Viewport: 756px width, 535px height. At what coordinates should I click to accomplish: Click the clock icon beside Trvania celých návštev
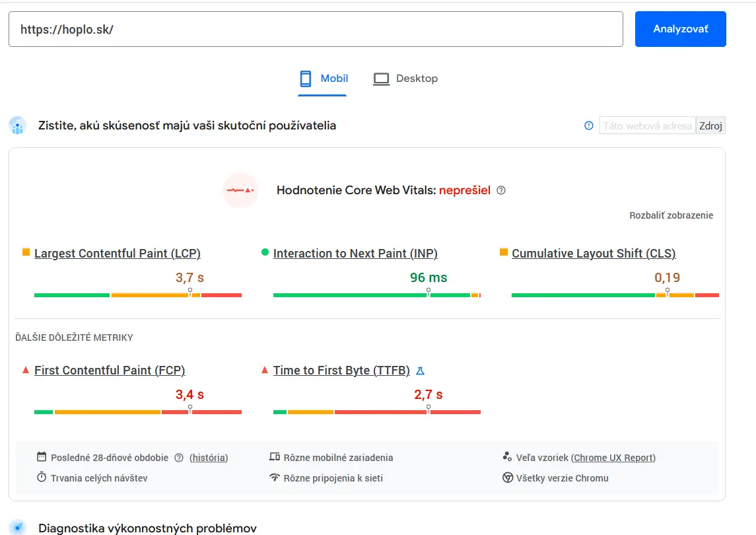point(42,478)
